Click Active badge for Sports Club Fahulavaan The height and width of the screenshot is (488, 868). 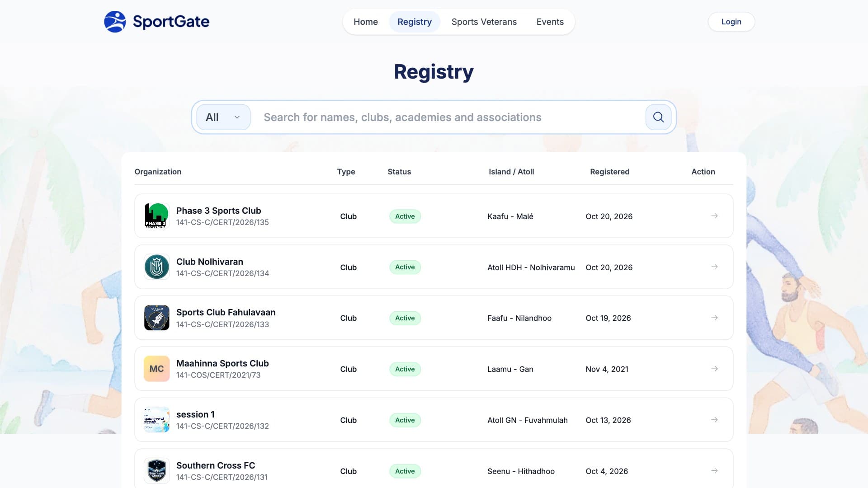coord(405,318)
